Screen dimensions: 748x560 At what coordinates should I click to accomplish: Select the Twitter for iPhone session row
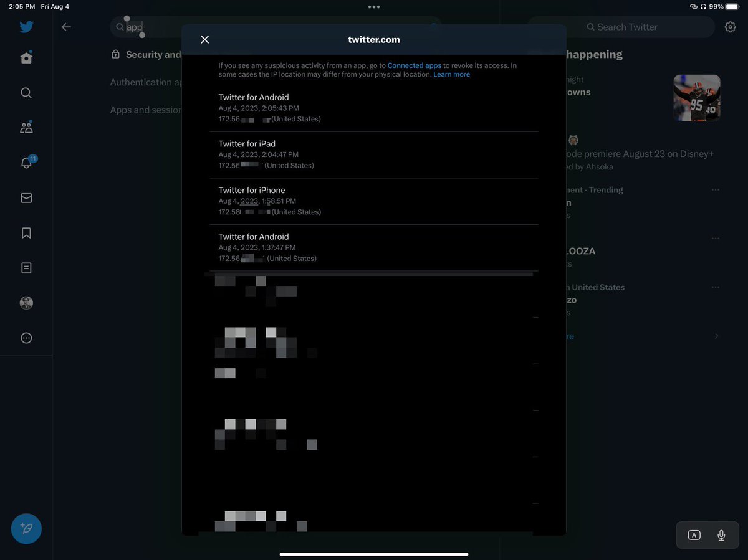click(374, 201)
